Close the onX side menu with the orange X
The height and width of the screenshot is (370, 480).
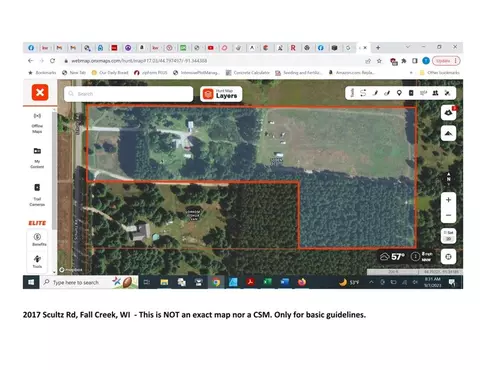40,92
